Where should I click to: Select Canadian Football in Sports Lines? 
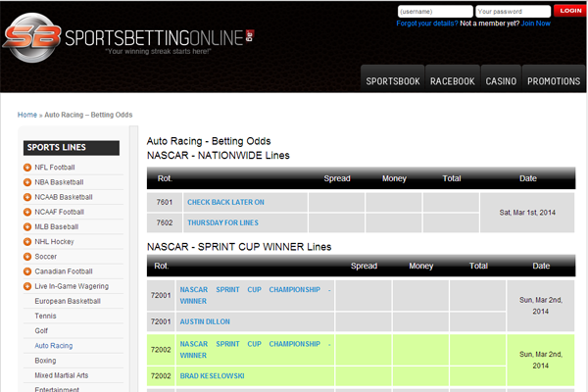64,271
